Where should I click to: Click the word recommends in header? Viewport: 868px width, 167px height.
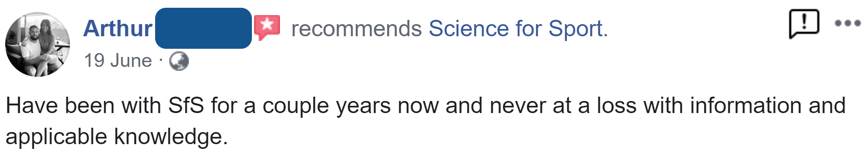[356, 29]
